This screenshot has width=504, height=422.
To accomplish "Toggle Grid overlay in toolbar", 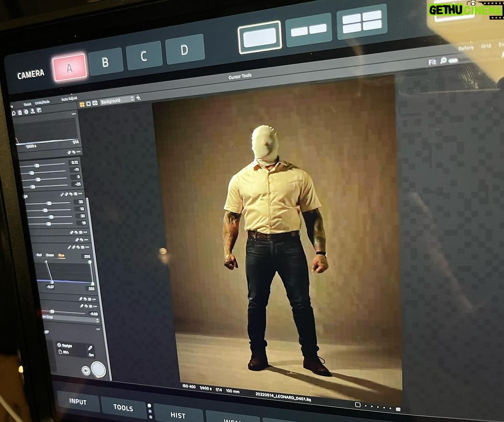I will tap(486, 46).
